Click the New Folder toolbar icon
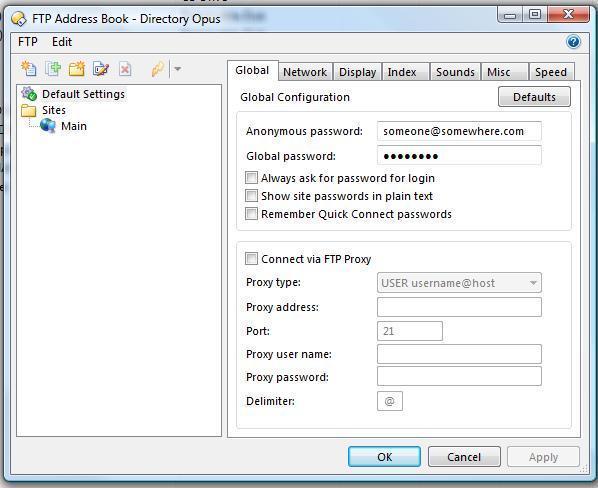The width and height of the screenshot is (598, 488). click(77, 69)
